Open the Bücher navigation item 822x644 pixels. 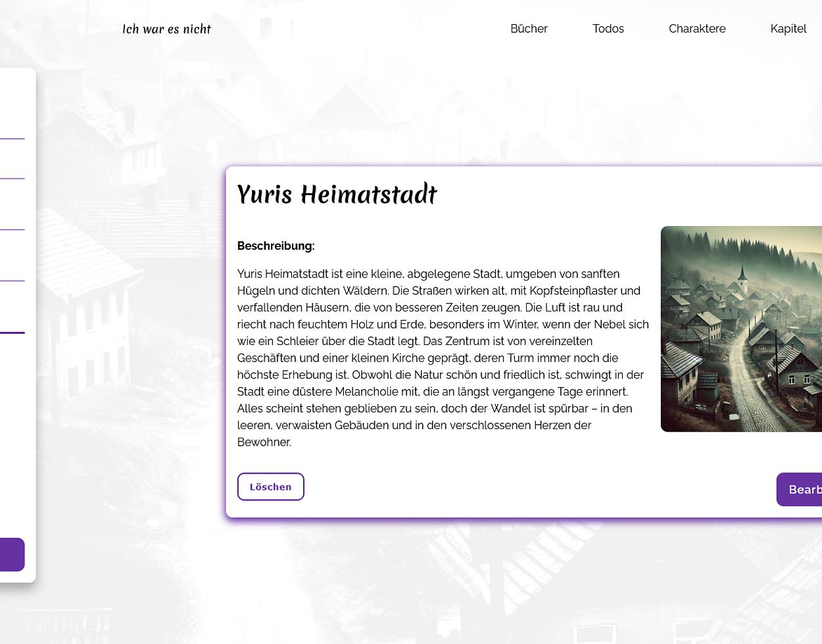coord(529,29)
